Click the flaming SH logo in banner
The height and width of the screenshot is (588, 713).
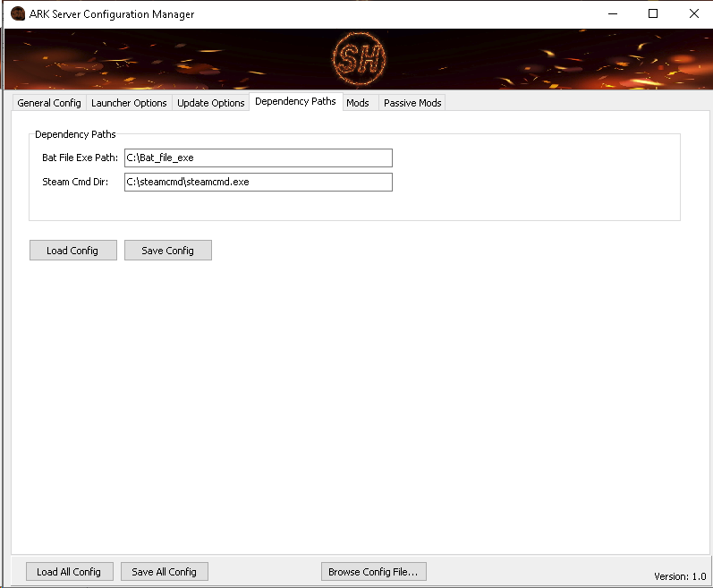(358, 59)
